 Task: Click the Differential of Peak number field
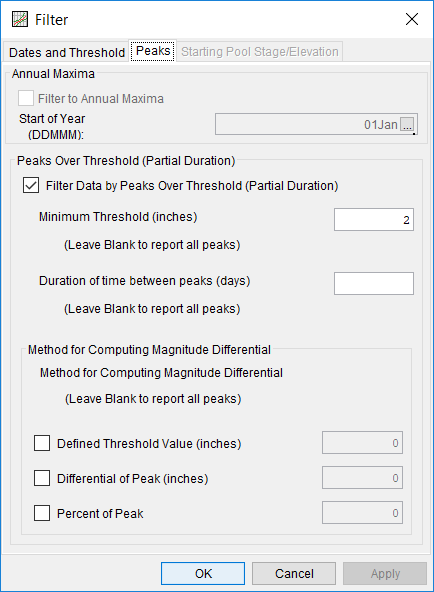(x=362, y=478)
